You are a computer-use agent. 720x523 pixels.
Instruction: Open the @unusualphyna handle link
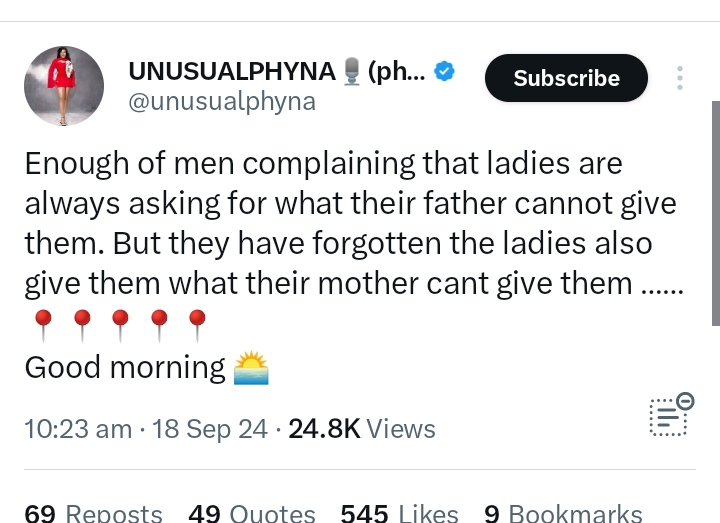click(222, 102)
